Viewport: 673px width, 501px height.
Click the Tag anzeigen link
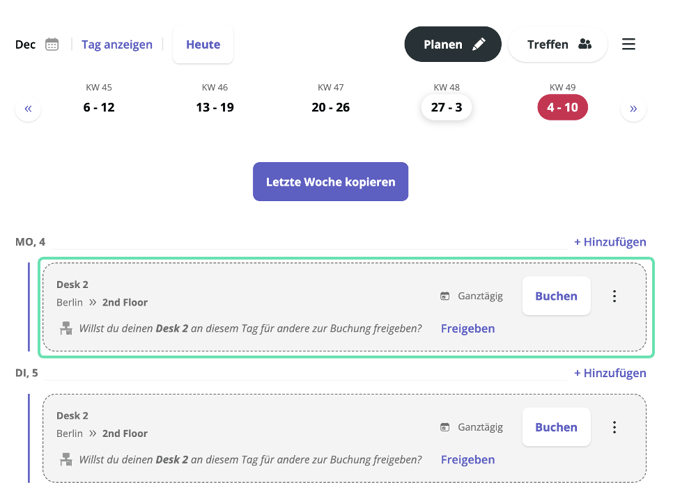[x=117, y=44]
